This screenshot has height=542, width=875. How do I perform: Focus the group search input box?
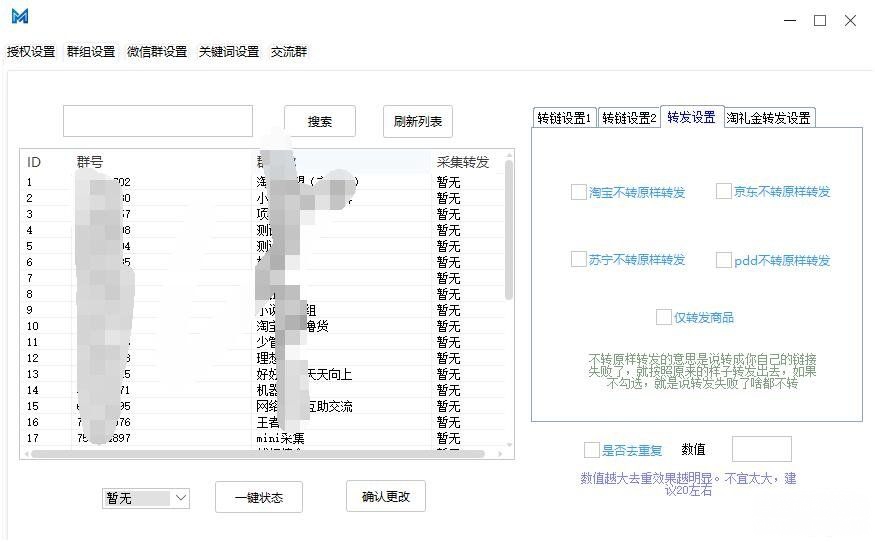tap(158, 121)
